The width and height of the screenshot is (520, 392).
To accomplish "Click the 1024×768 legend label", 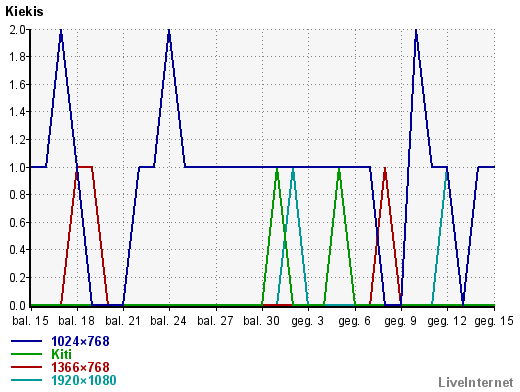I will click(80, 341).
